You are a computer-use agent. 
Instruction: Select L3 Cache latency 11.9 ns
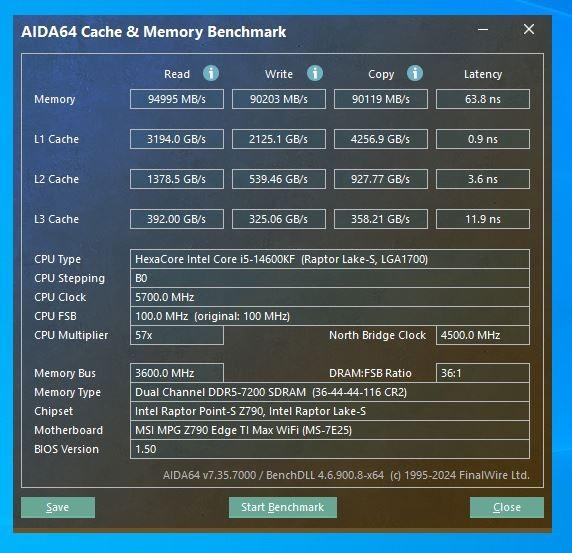coord(483,219)
